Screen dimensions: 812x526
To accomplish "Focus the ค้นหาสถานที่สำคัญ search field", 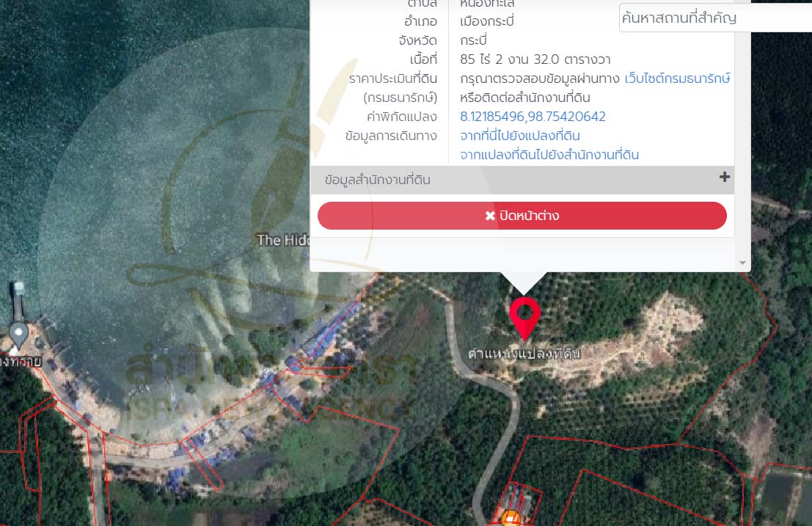I will pyautogui.click(x=714, y=18).
